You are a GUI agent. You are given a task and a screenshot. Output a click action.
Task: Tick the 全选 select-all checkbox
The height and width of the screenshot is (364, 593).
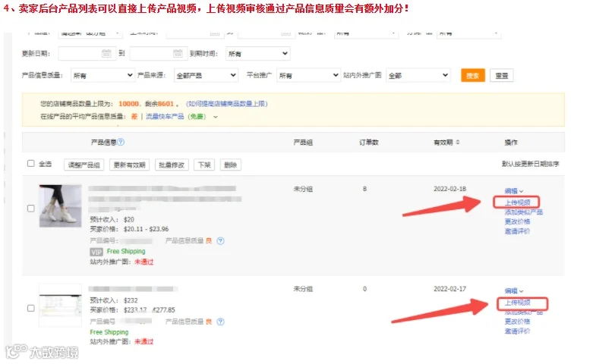point(31,164)
